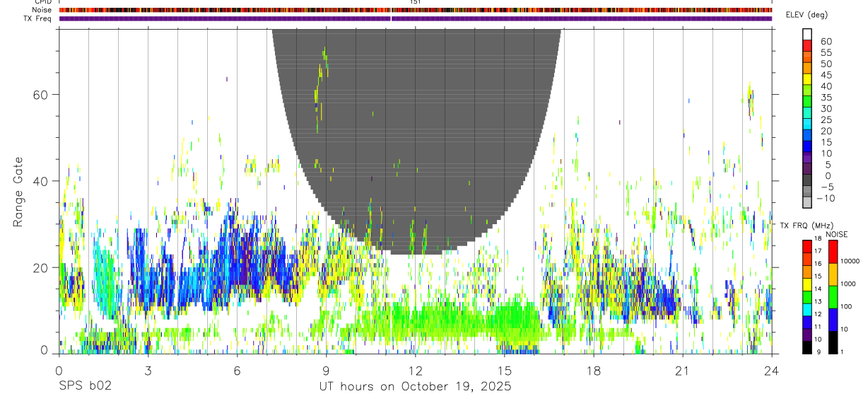Click the 24 tick label on UT hours axis
This screenshot has height=401, width=868.
click(x=771, y=371)
